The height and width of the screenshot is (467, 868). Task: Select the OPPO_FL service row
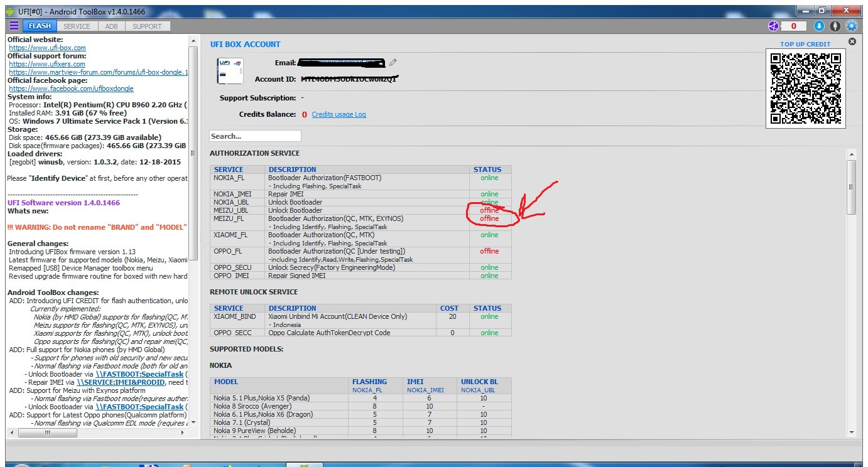361,255
